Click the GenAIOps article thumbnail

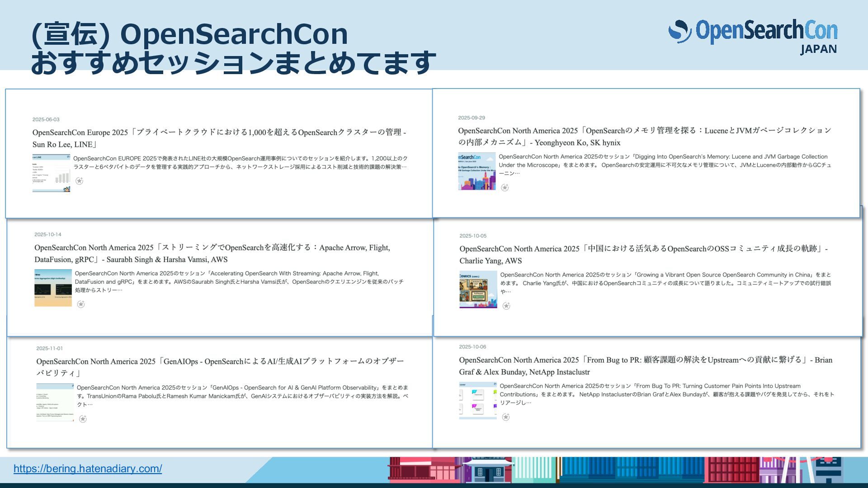pos(55,402)
